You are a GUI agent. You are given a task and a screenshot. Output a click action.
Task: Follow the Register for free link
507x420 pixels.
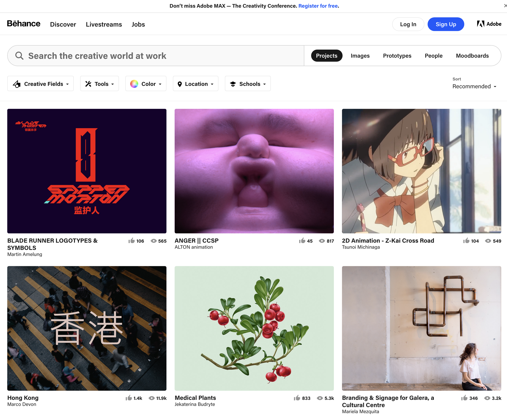point(318,6)
